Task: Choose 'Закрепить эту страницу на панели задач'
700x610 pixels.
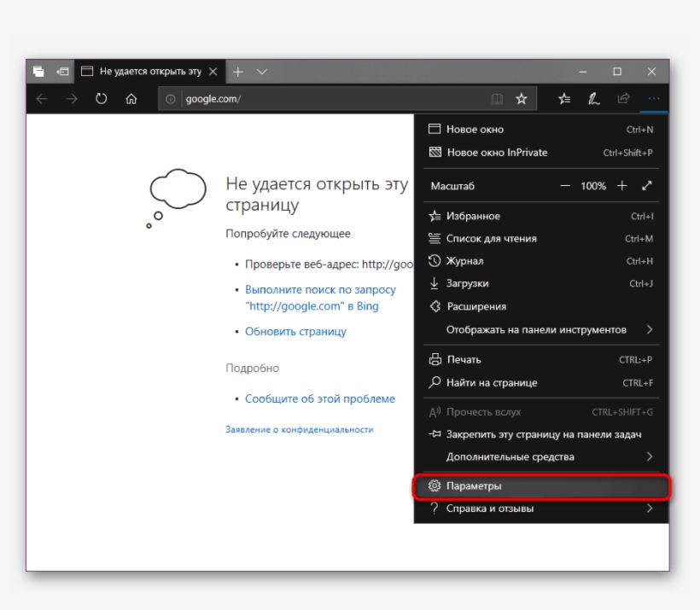Action: [x=541, y=434]
